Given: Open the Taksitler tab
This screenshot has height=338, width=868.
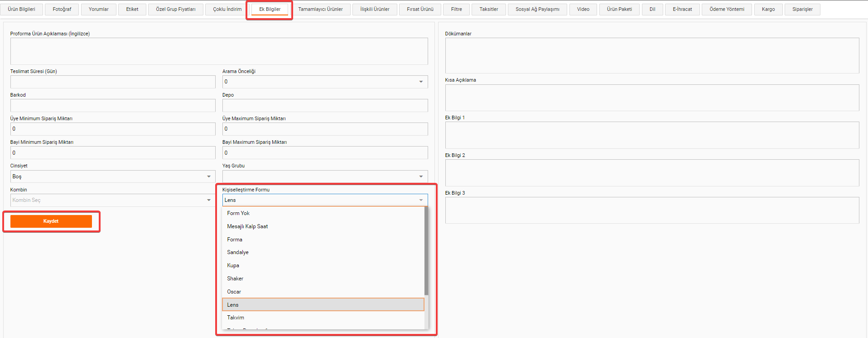Looking at the screenshot, I should click(x=489, y=9).
